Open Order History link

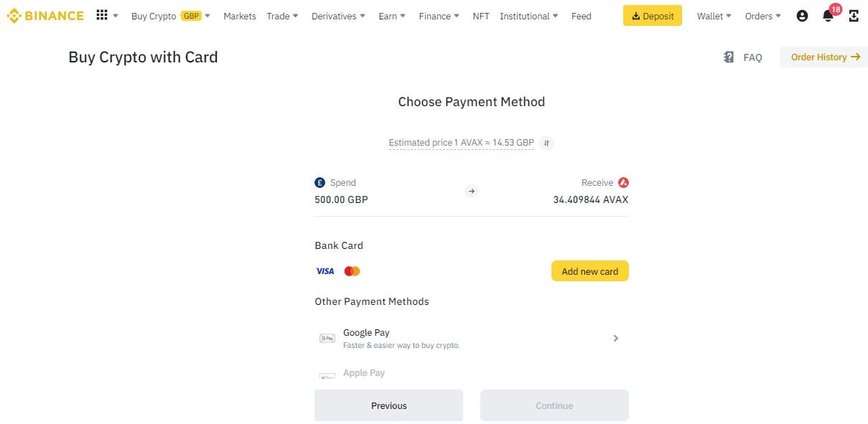tap(825, 57)
